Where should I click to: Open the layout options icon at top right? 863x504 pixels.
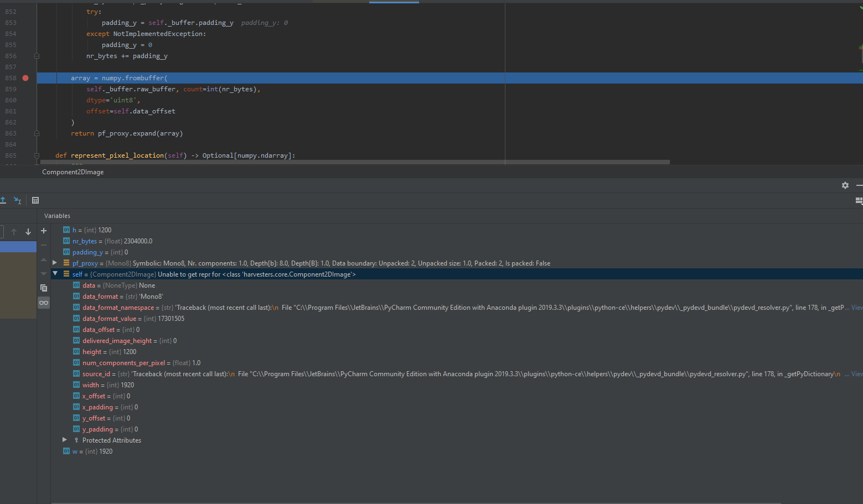click(x=858, y=200)
